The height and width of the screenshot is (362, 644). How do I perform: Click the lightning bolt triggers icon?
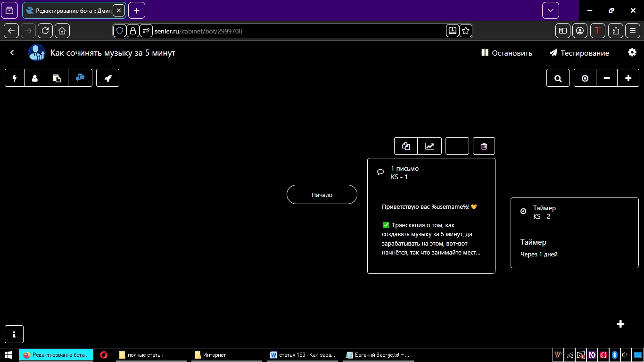point(15,78)
